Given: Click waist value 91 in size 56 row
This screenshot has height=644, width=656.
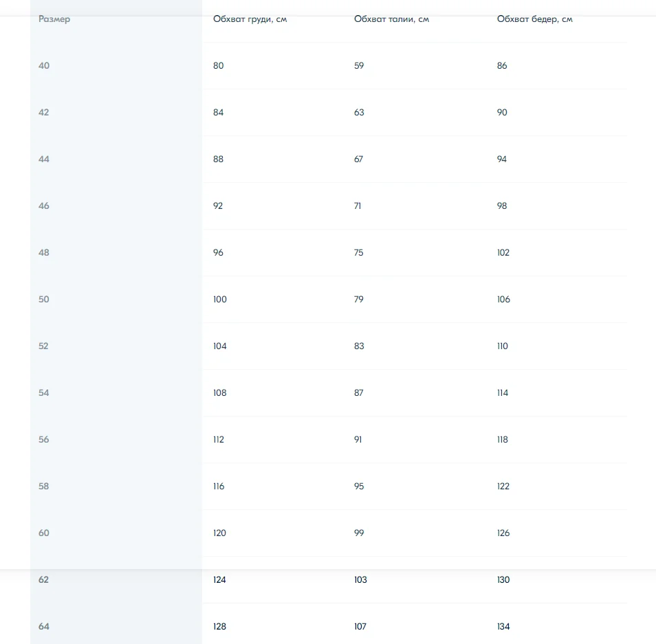Looking at the screenshot, I should 358,439.
